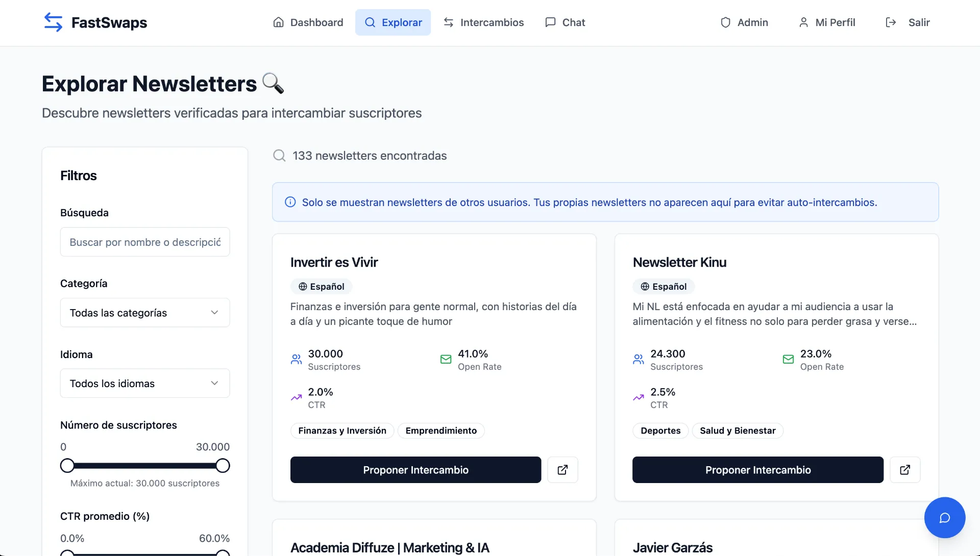Click the Javier Garzás card title
Viewport: 980px width, 556px height.
point(672,547)
